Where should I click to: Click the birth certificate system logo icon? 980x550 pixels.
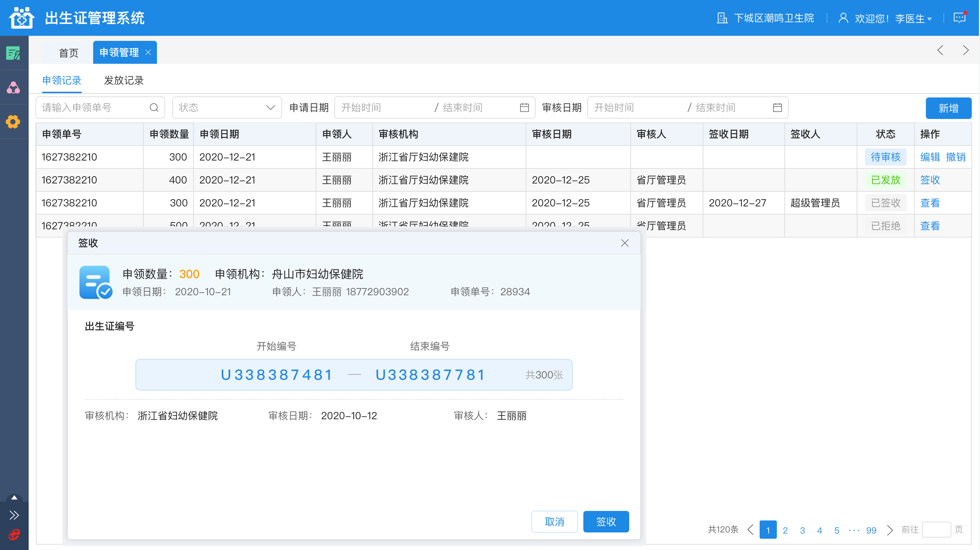(x=22, y=18)
